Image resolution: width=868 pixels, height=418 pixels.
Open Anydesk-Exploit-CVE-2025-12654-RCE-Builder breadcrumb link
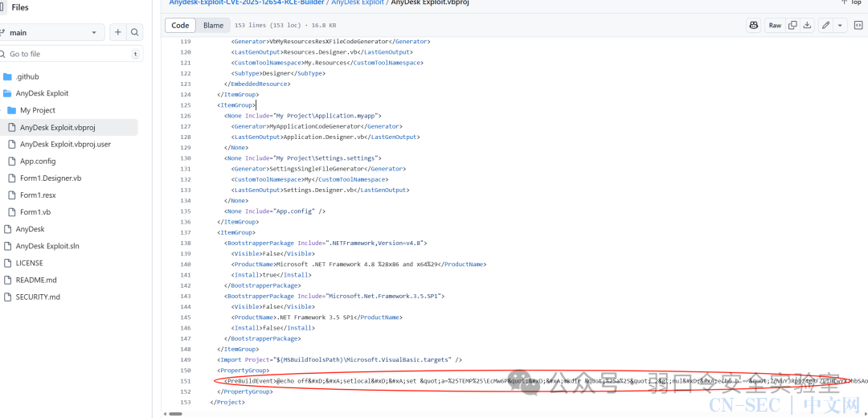coord(248,2)
